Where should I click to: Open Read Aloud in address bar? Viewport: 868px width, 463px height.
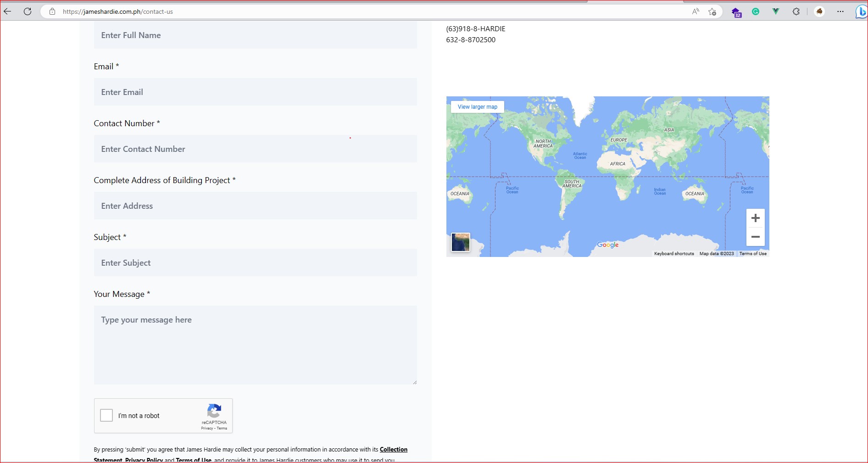click(x=696, y=11)
